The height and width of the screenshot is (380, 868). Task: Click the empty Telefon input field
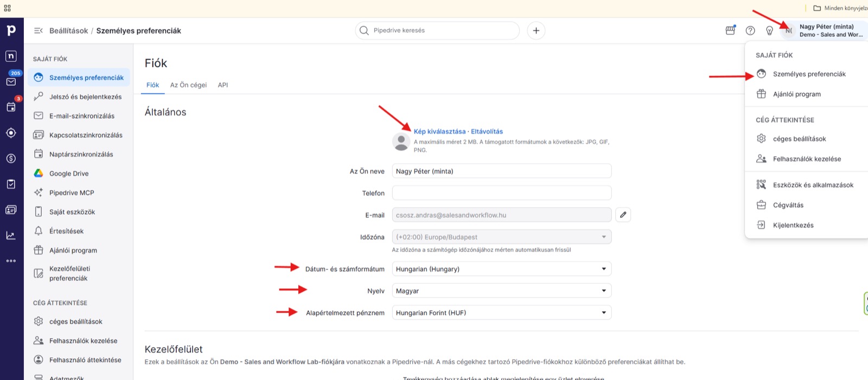501,193
